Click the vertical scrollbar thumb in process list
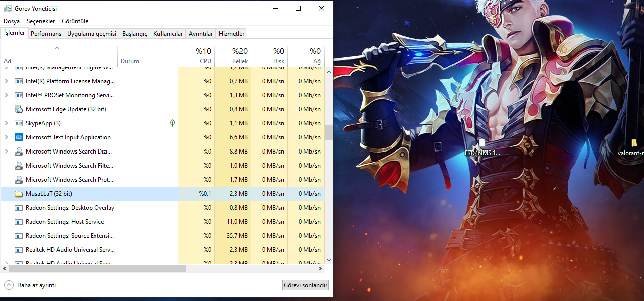644x301 pixels. point(329,132)
